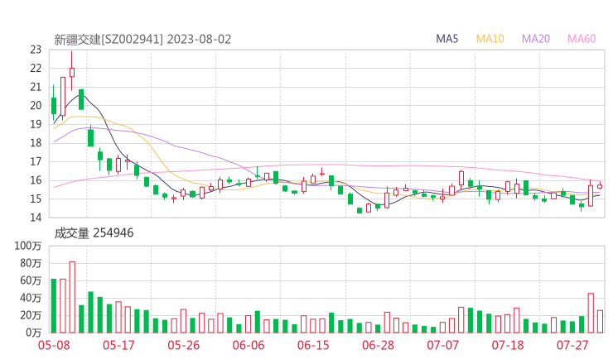The width and height of the screenshot is (613, 364).
Task: Click the 05-17 date axis label
Action: click(x=118, y=345)
